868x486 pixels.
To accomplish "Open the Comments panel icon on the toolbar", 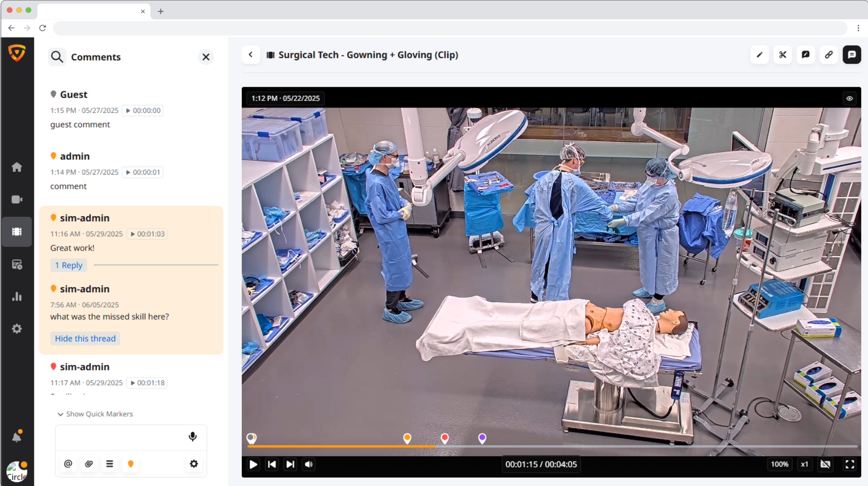I will point(852,54).
